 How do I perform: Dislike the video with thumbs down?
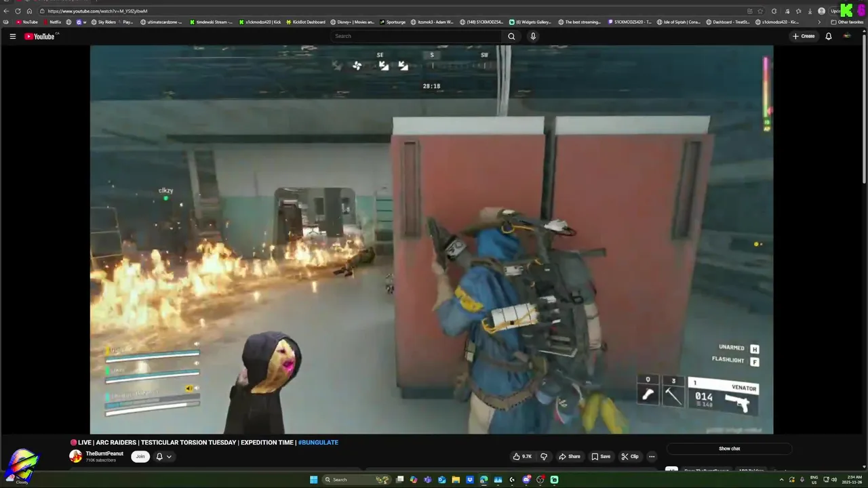pyautogui.click(x=544, y=456)
